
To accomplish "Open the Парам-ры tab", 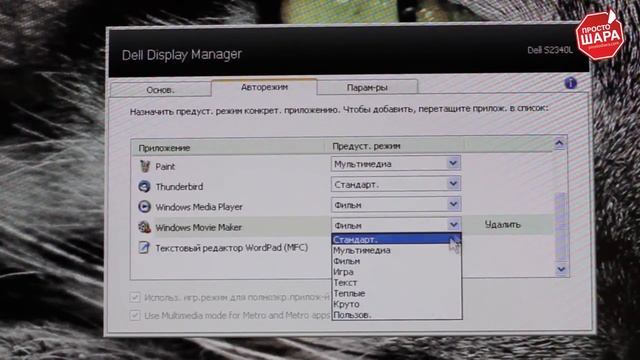I will [x=367, y=87].
